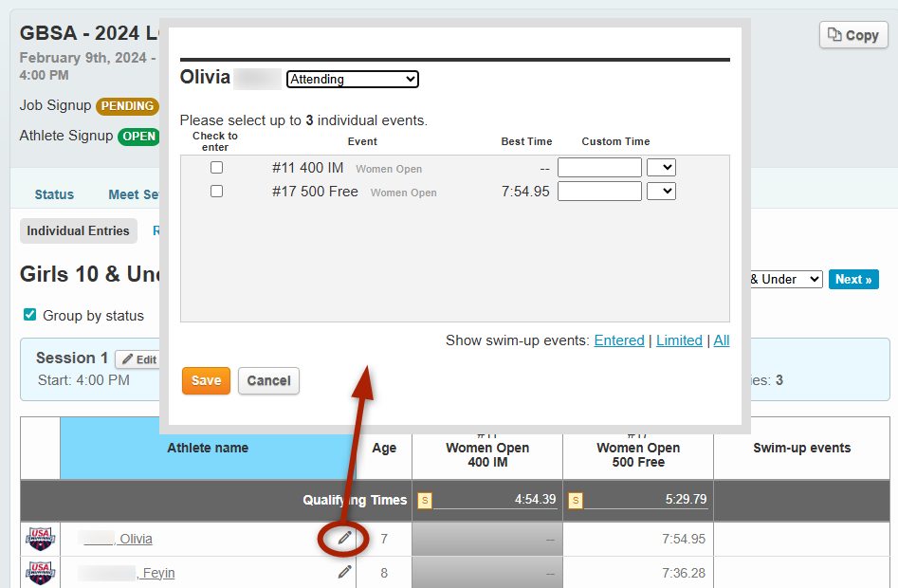Go to the Next age group

click(x=852, y=280)
